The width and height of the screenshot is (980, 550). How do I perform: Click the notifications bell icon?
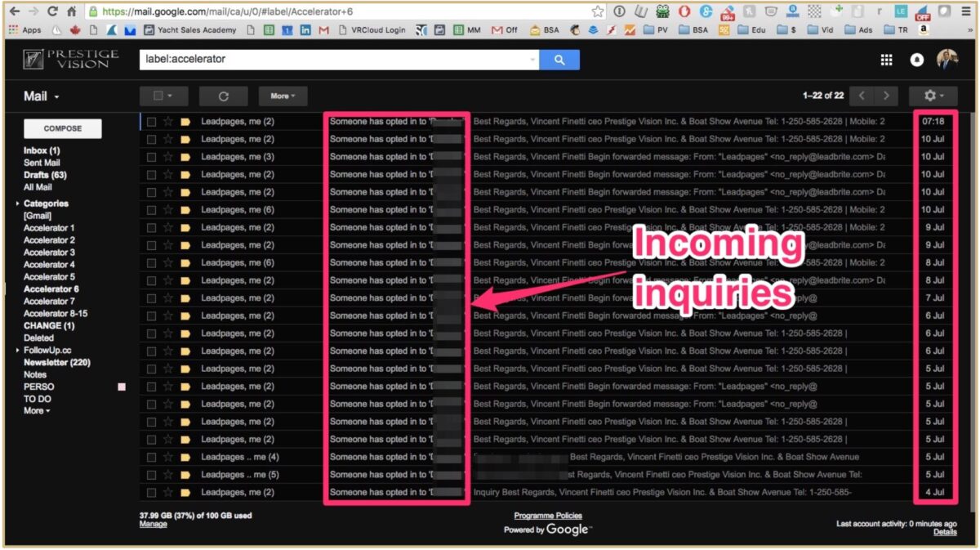[916, 60]
